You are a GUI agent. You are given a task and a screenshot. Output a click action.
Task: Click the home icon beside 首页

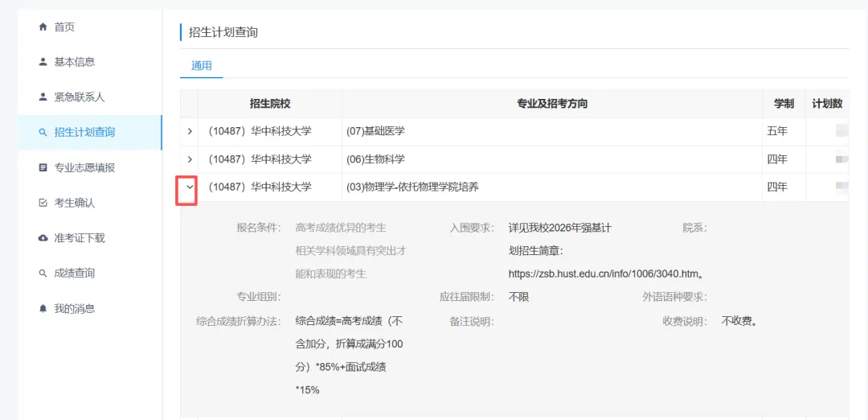(43, 27)
